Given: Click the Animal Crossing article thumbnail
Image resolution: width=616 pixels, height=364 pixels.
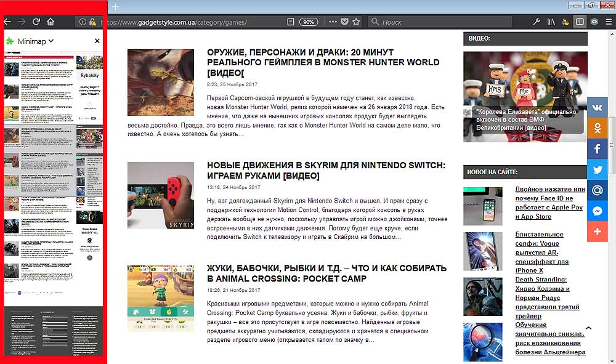Looking at the screenshot, I should coord(161,299).
